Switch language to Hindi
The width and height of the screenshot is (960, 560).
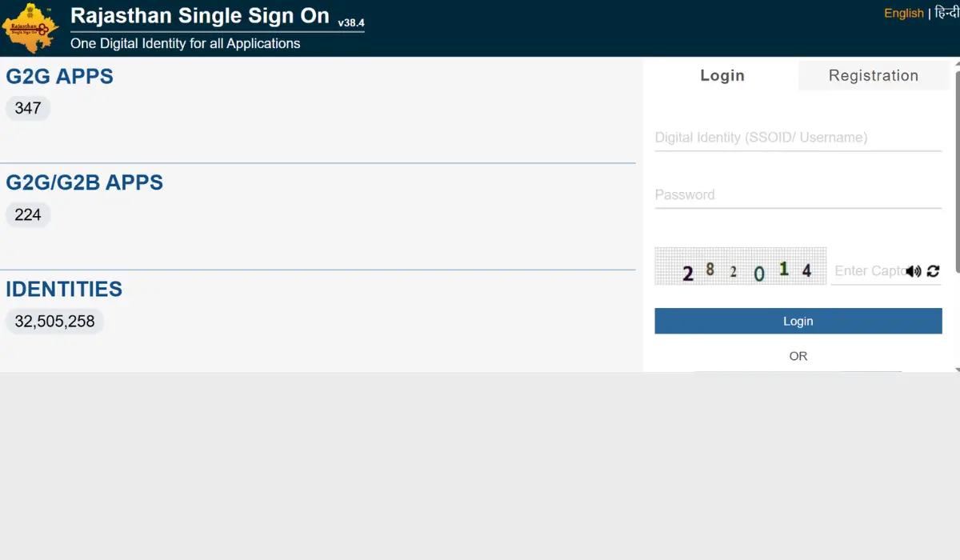[946, 13]
